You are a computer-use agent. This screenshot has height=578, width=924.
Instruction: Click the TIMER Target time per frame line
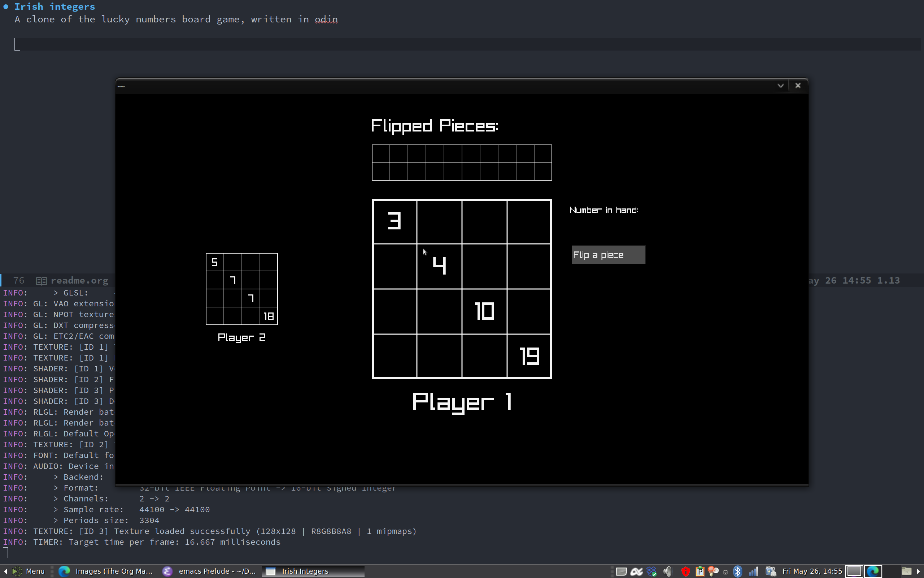(141, 542)
